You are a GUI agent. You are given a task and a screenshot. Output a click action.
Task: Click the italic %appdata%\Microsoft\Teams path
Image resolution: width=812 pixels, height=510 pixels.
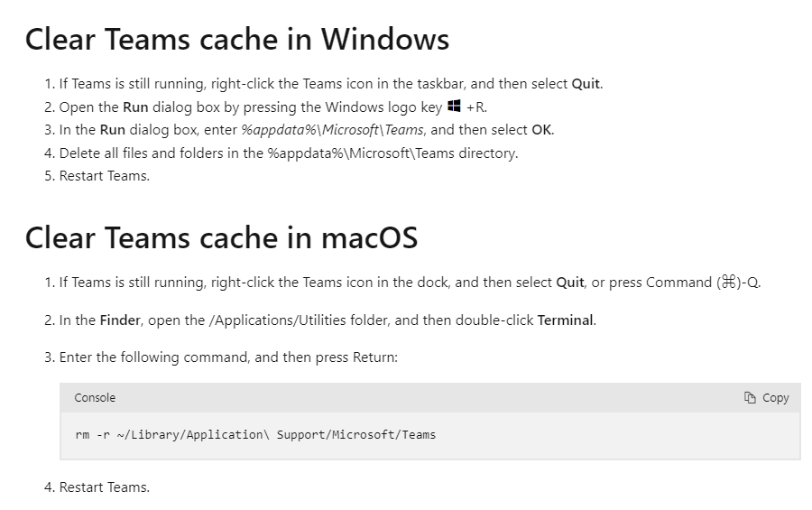coord(332,130)
